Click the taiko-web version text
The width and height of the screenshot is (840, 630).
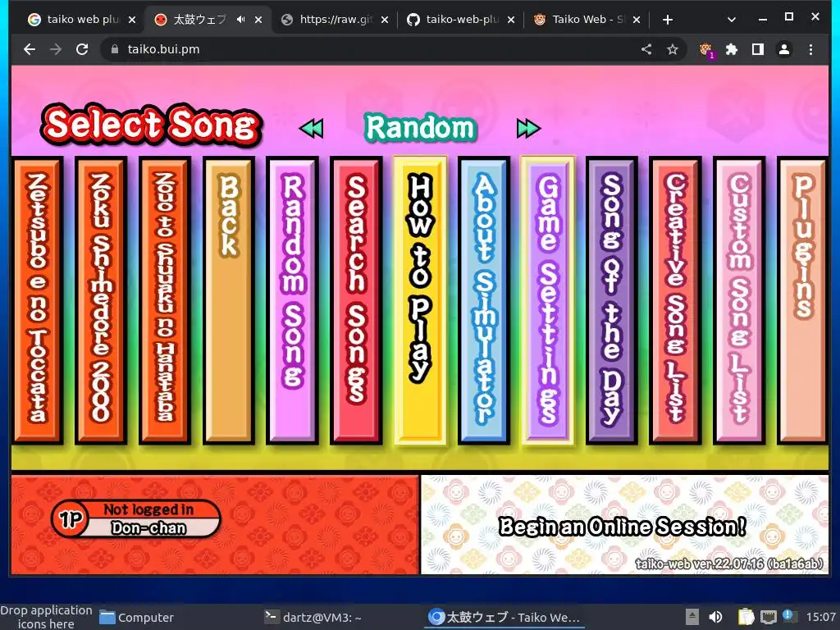coord(729,564)
